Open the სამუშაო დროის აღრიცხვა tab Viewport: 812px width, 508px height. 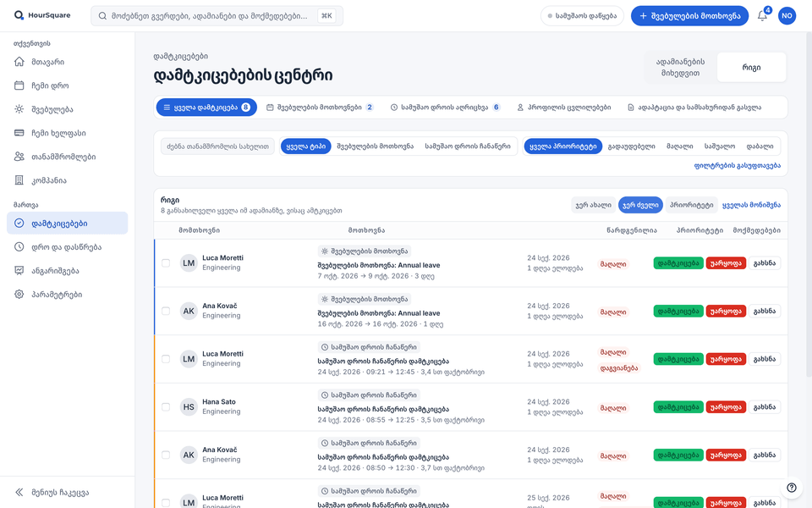tap(445, 108)
